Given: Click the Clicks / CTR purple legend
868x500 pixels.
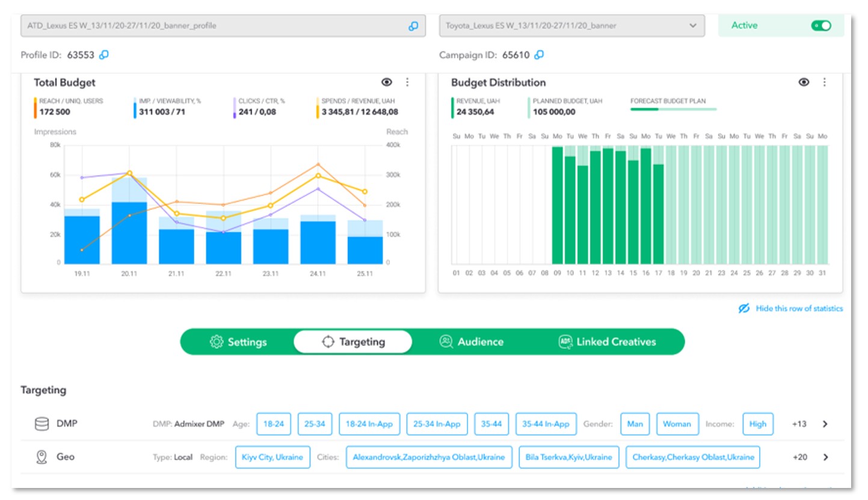Looking at the screenshot, I should tap(234, 107).
